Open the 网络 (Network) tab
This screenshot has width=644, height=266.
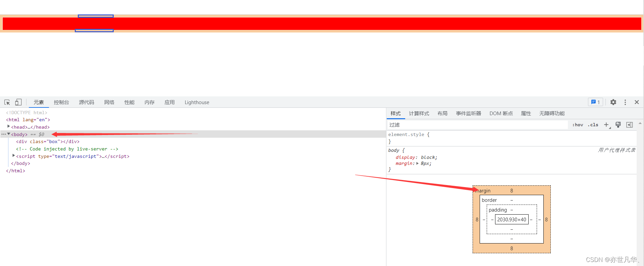click(109, 102)
